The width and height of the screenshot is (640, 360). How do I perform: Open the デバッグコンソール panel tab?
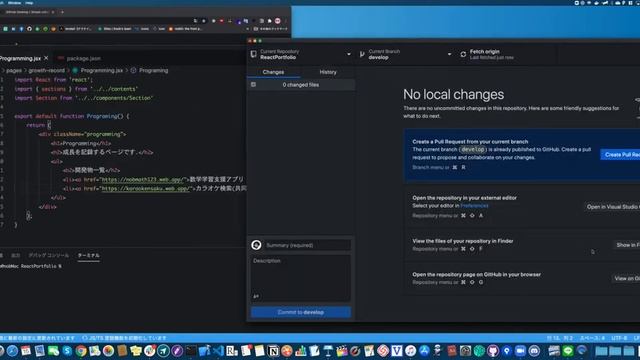point(49,256)
